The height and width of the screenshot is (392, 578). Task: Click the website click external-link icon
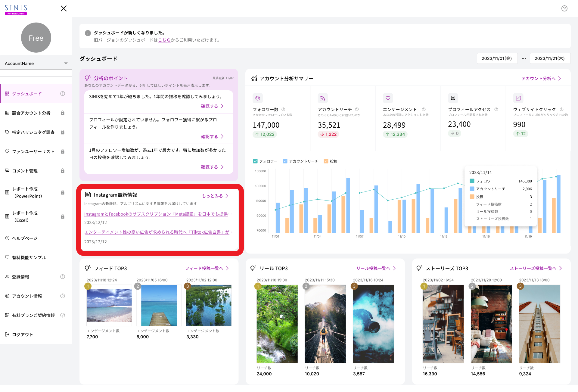[x=518, y=98]
